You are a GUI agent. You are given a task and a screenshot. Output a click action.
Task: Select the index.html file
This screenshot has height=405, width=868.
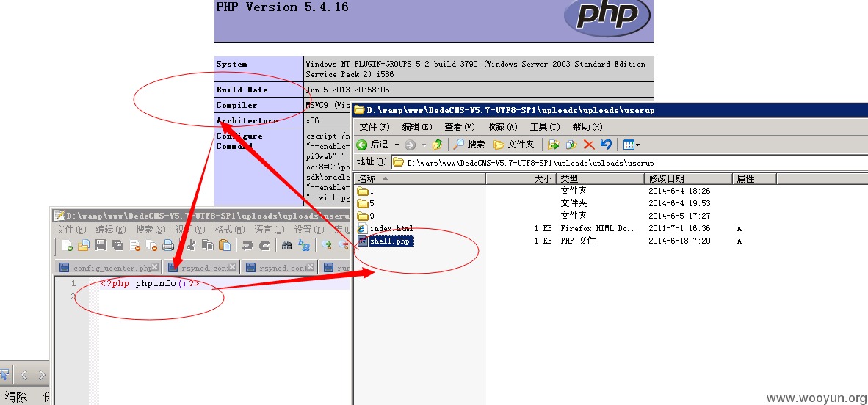point(386,228)
